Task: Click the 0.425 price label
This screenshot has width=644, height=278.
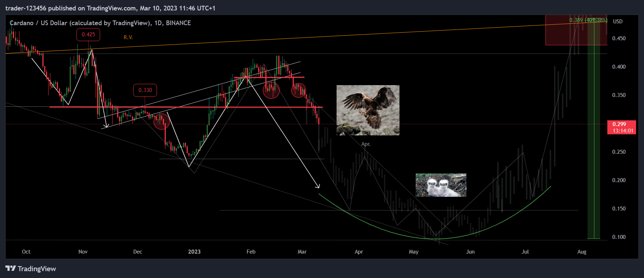Action: 88,34
